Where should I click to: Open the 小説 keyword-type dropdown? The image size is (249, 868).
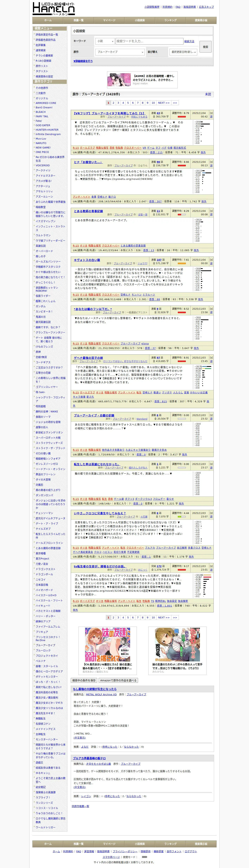point(105,41)
